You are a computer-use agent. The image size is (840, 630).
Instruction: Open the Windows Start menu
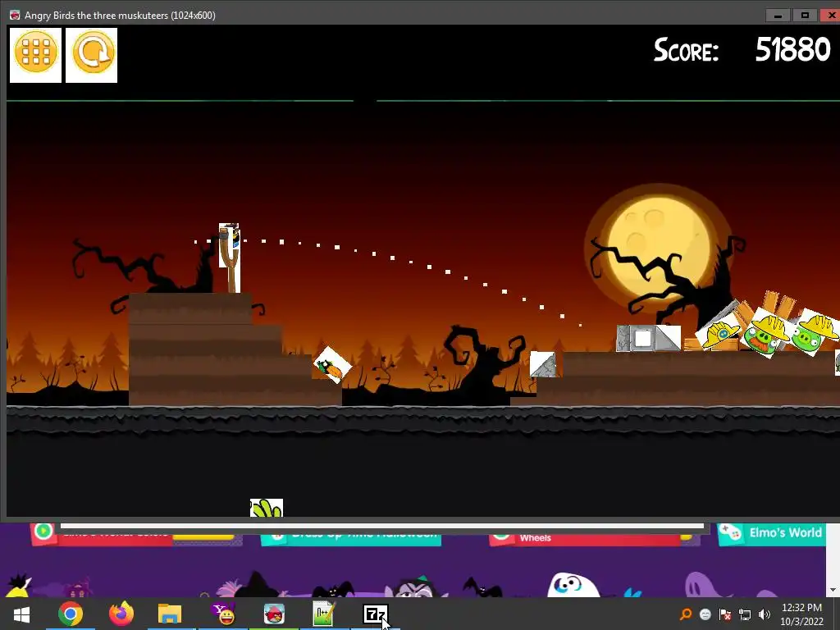pos(21,614)
